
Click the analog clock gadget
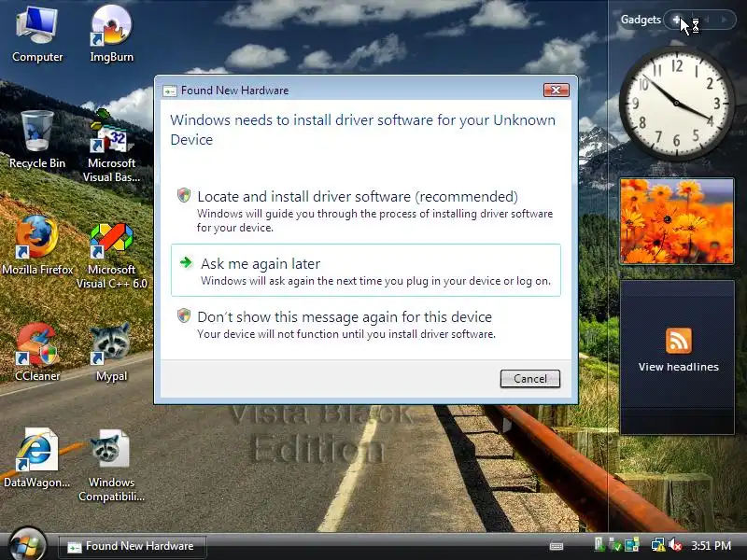[676, 103]
